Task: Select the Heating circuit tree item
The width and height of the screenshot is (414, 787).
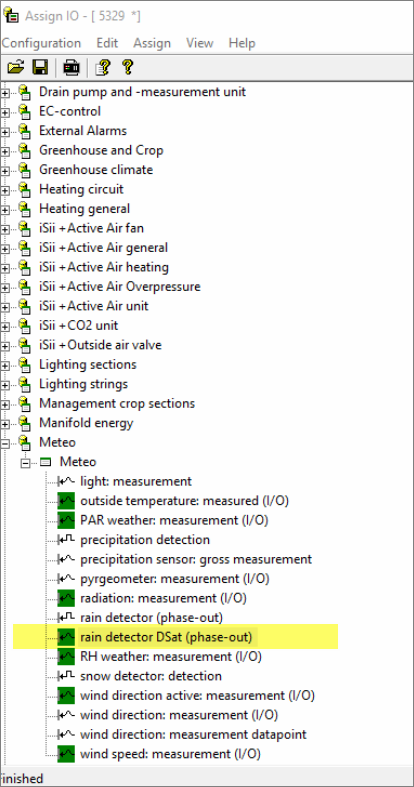Action: click(x=81, y=189)
